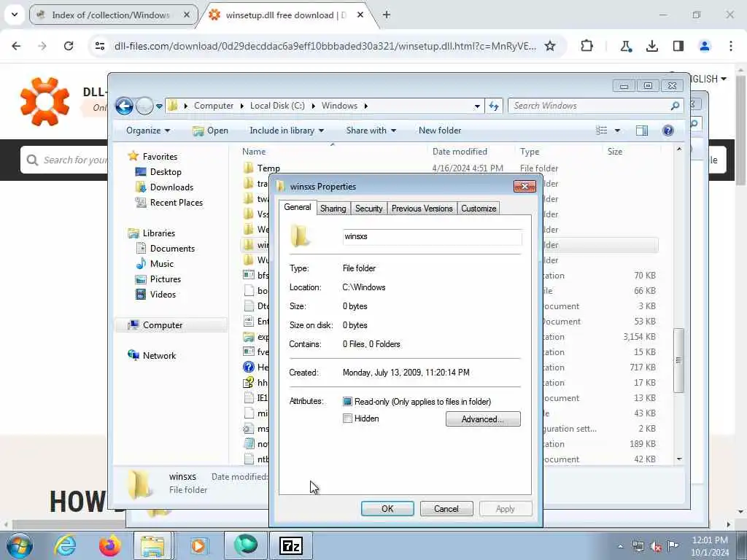Click Advanced... attributes button
The image size is (747, 560).
coord(483,419)
